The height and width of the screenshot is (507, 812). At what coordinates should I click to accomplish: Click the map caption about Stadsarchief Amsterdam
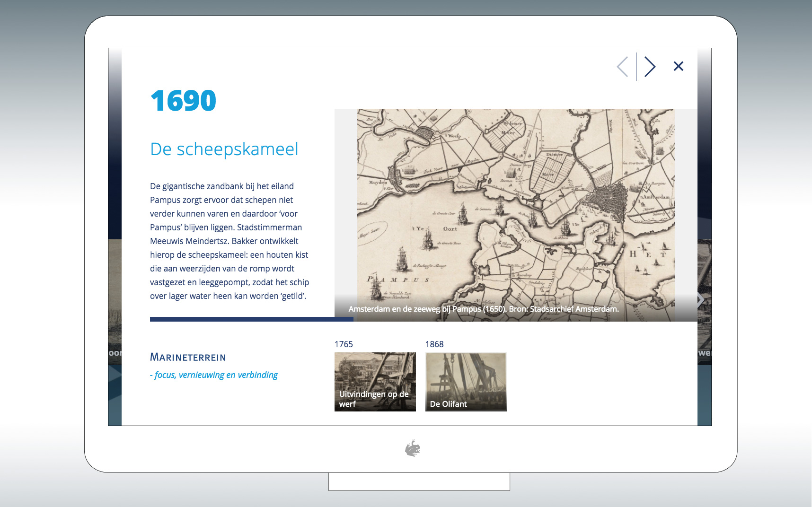(x=484, y=309)
